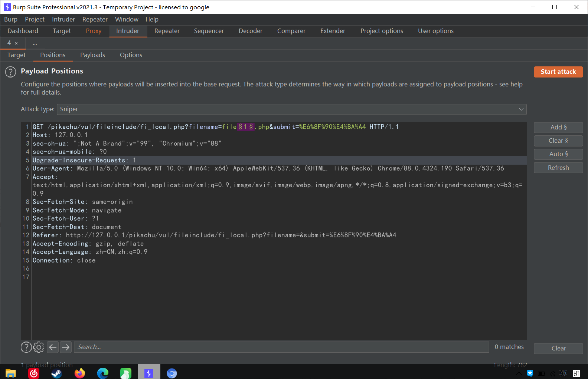The width and height of the screenshot is (588, 379).
Task: Switch to the Decoder tab
Action: [x=251, y=31]
